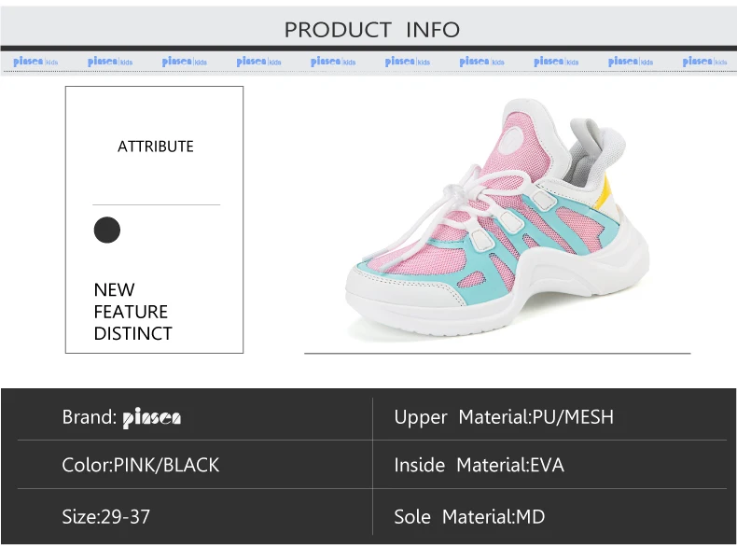Click the Color:PINK/BLACK row
This screenshot has width=737, height=560.
195,465
